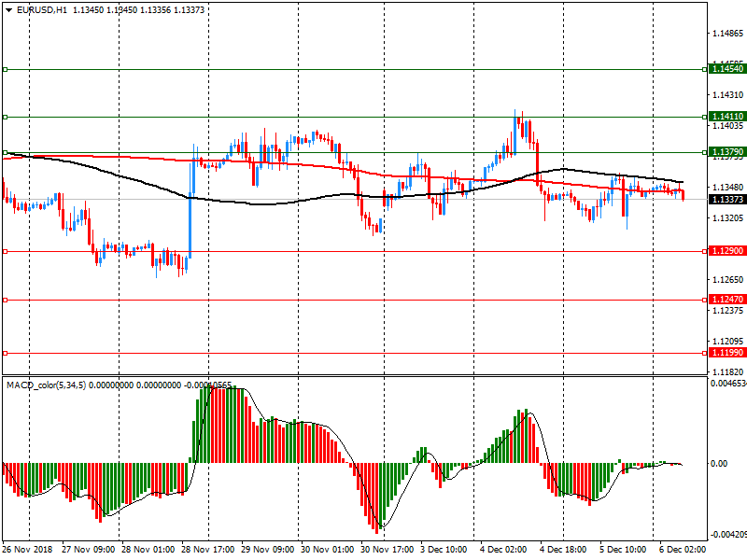Click the MACD 0.00 scale label
This screenshot has height=560, width=747.
(x=720, y=464)
